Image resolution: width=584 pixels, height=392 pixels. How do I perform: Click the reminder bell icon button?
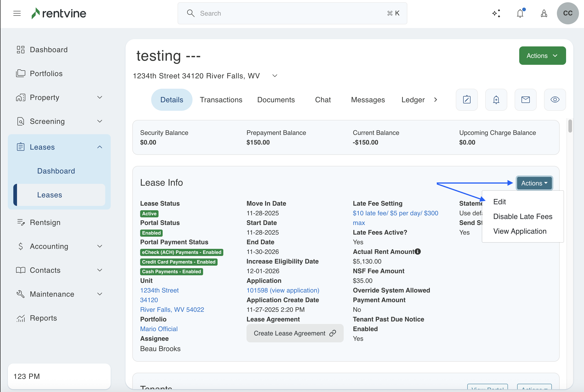[496, 100]
